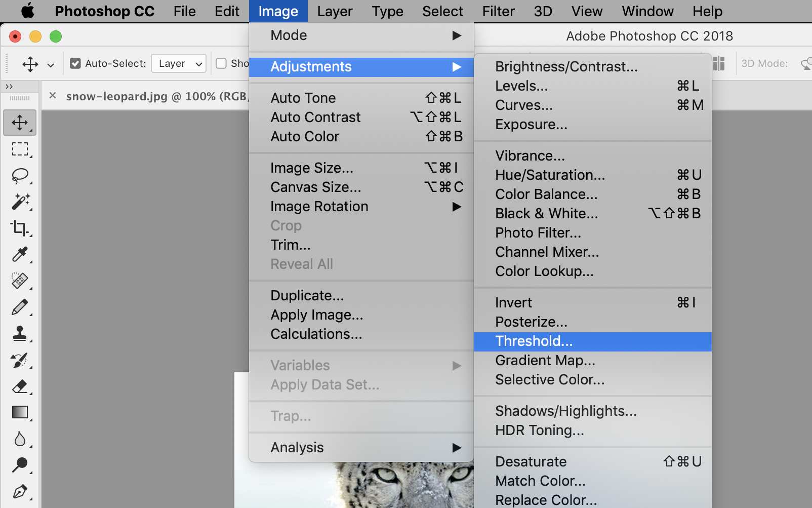Select the Crop tool
The width and height of the screenshot is (812, 508).
(x=20, y=228)
